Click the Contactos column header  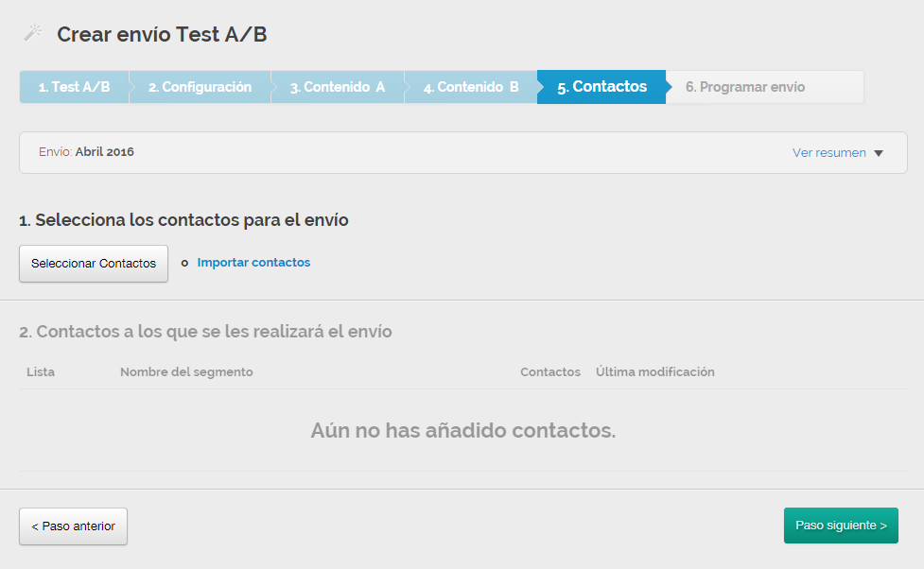[549, 372]
